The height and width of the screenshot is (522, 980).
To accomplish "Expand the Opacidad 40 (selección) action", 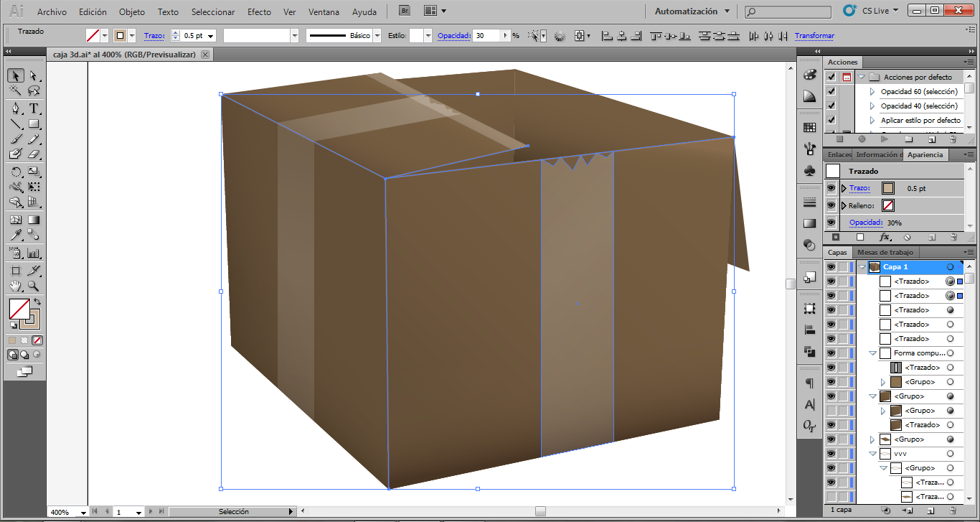I will point(872,106).
